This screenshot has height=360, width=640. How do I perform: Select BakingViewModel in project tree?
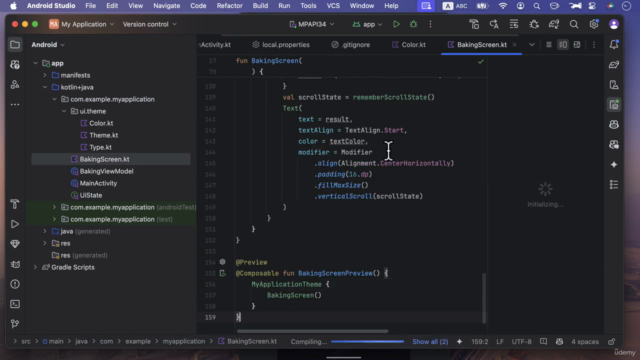106,171
